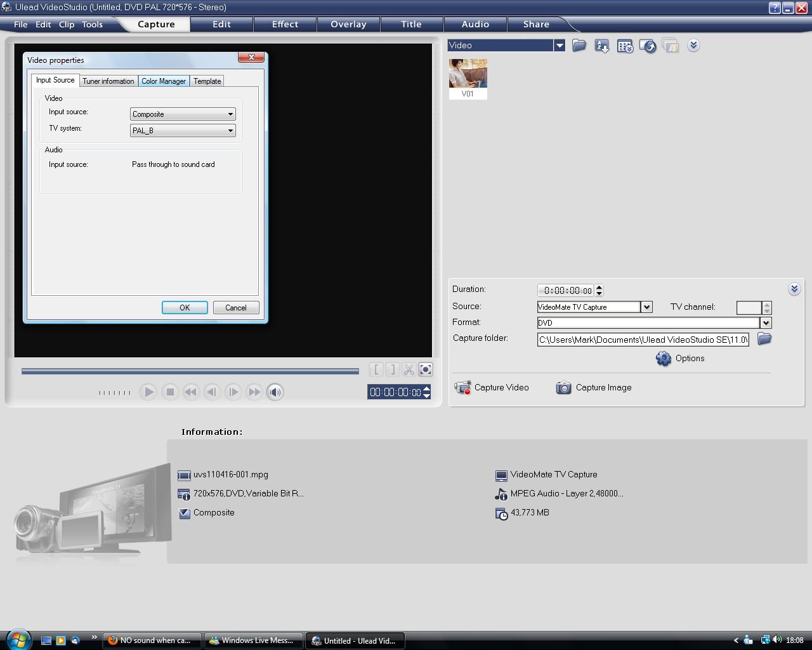
Task: Open the Format DVD dropdown arrow
Action: [766, 323]
